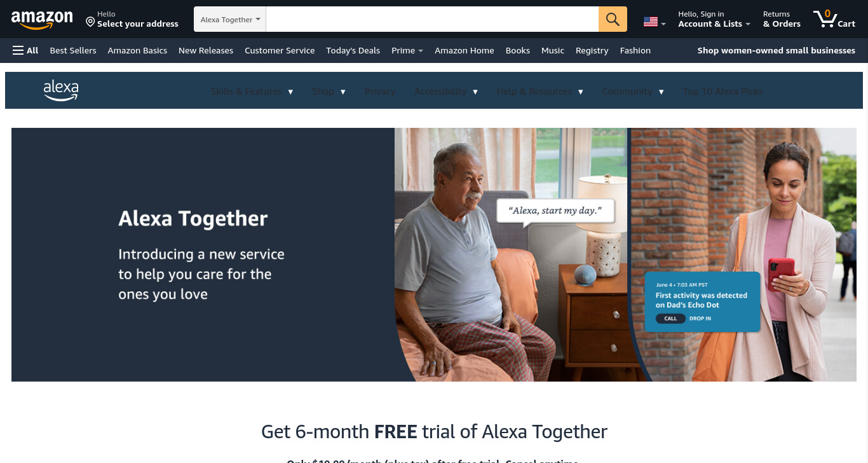Click the location pin address selector

click(x=132, y=19)
